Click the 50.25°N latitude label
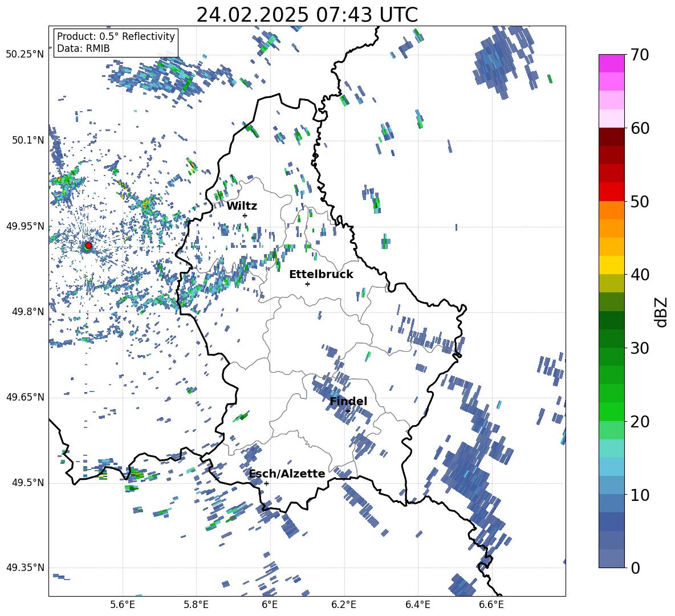 click(25, 55)
